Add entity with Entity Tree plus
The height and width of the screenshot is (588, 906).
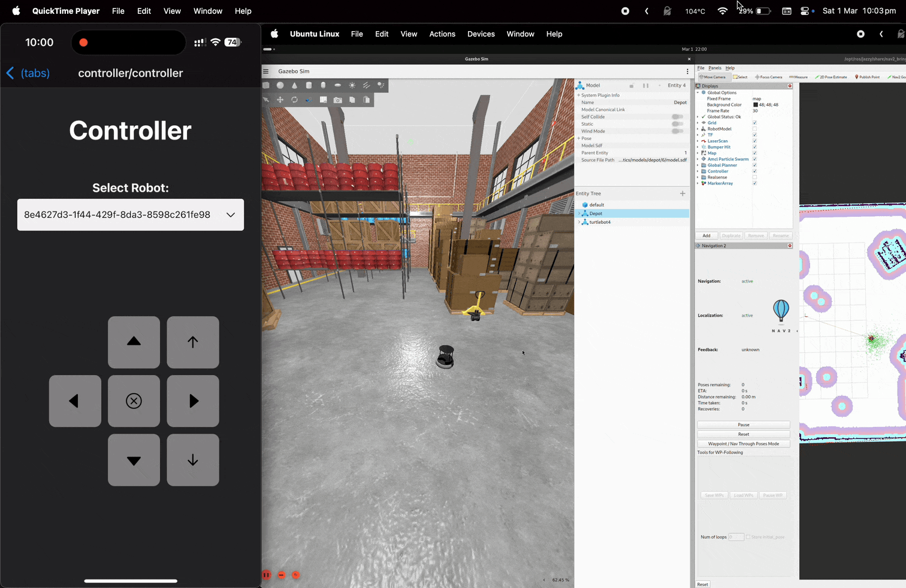(682, 193)
